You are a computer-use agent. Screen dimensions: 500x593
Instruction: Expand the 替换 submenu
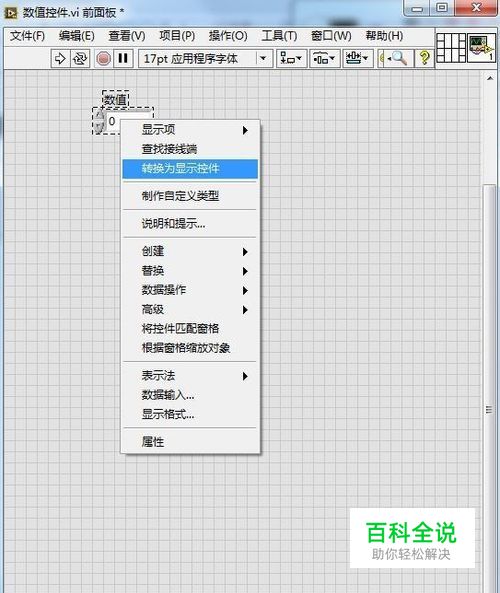190,271
